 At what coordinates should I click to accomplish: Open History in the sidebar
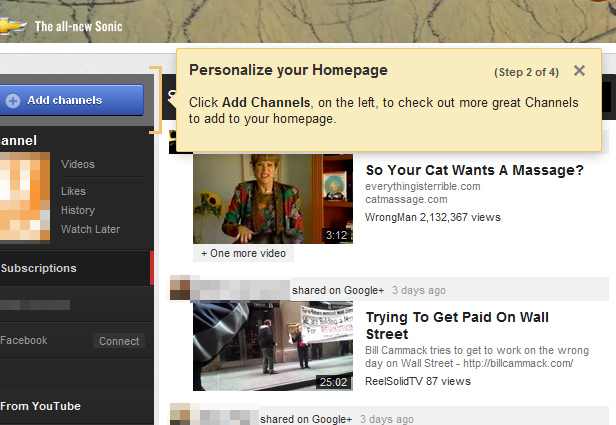pos(78,210)
